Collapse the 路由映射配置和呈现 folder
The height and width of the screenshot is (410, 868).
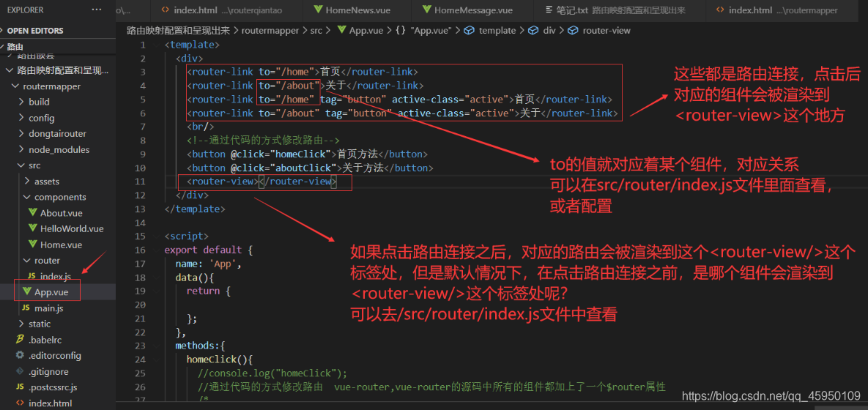tap(58, 70)
